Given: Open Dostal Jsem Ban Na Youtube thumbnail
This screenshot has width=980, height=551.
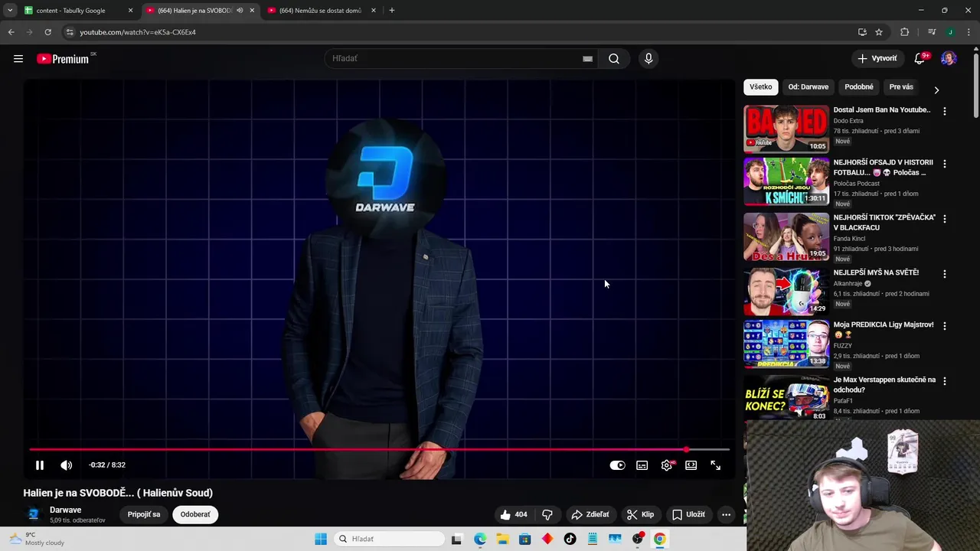Looking at the screenshot, I should [x=786, y=129].
